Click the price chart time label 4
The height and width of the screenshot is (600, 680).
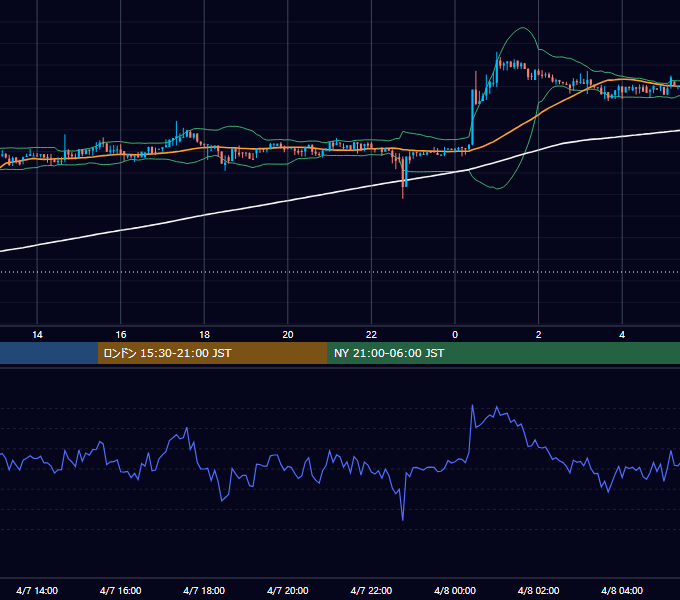622,335
